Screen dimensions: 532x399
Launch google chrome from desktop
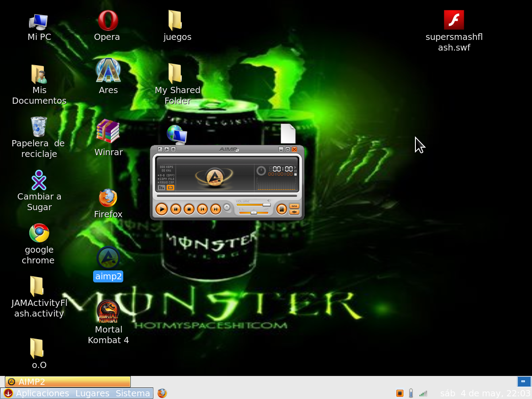(x=39, y=244)
